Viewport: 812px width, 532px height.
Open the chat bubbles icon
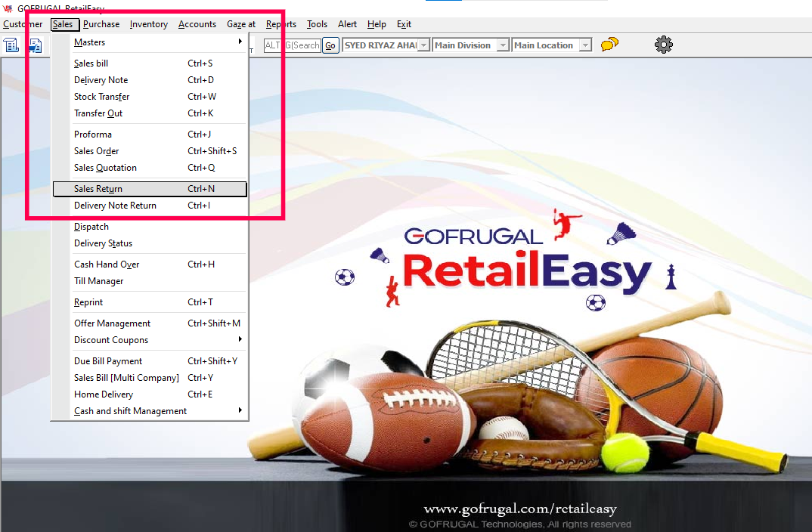(609, 45)
